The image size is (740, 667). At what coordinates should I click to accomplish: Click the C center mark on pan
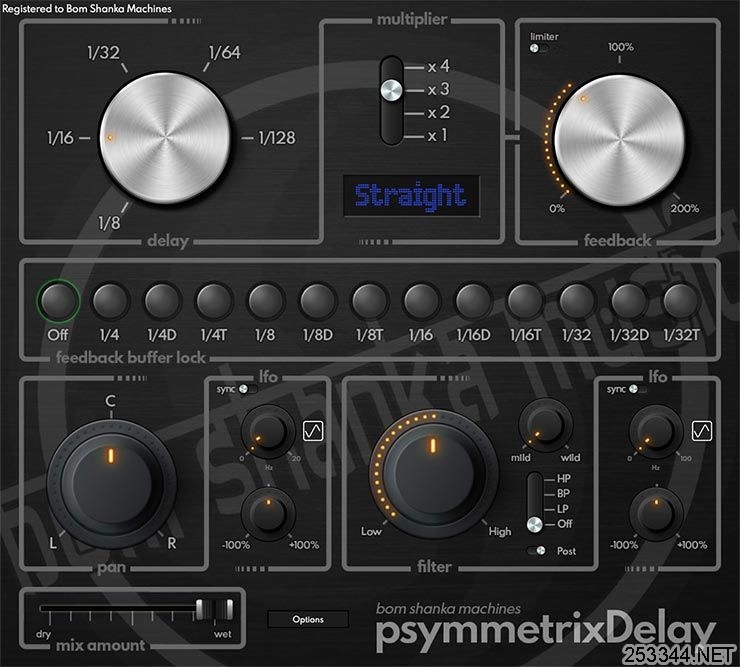(110, 401)
